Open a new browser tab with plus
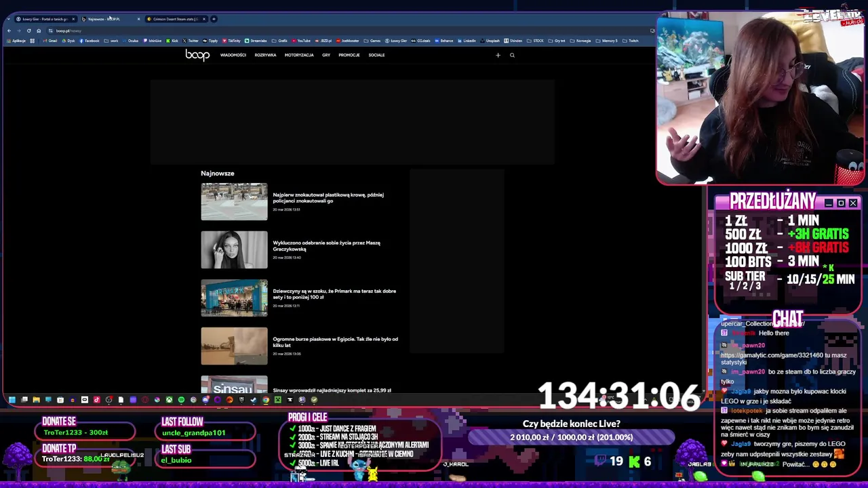 [214, 19]
